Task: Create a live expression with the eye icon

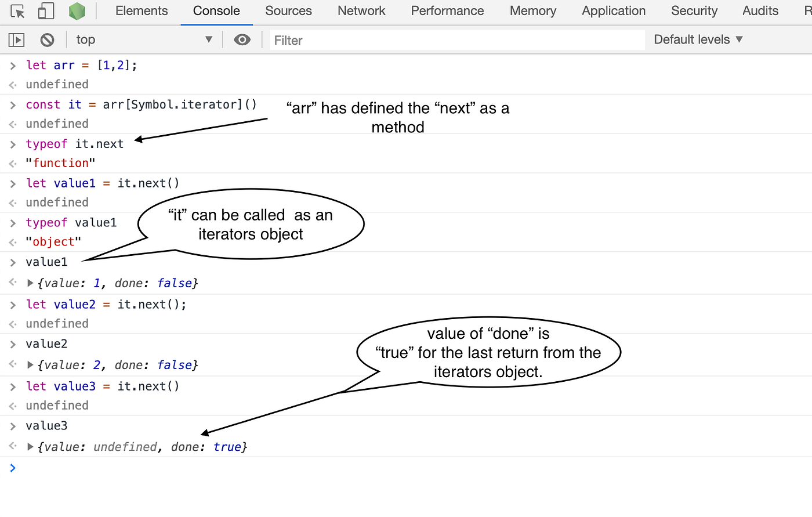Action: click(x=242, y=39)
